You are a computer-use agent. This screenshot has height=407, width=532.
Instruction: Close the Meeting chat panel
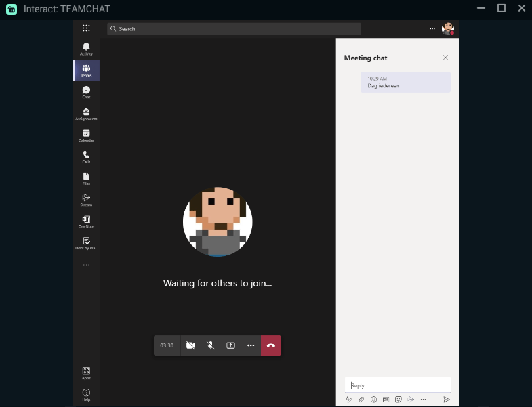coord(445,58)
